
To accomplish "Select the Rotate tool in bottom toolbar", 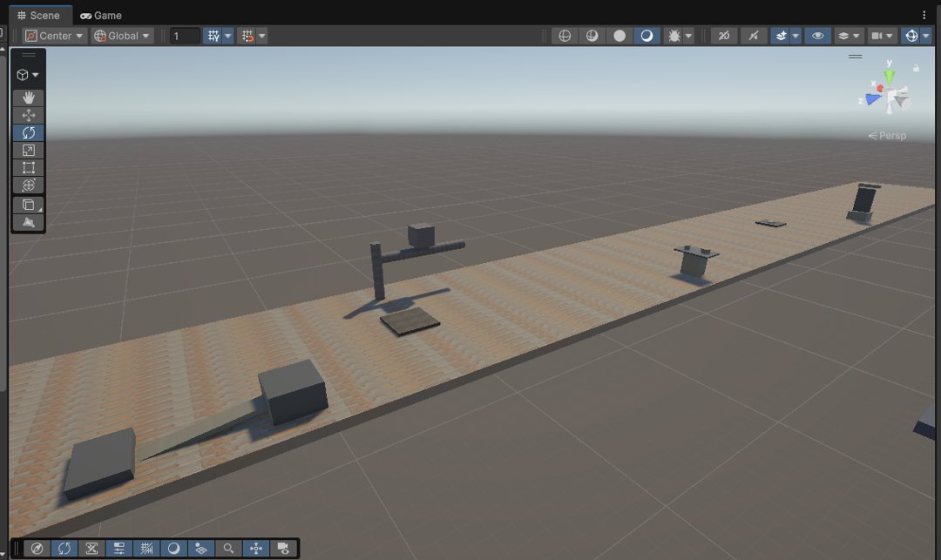I will (64, 548).
